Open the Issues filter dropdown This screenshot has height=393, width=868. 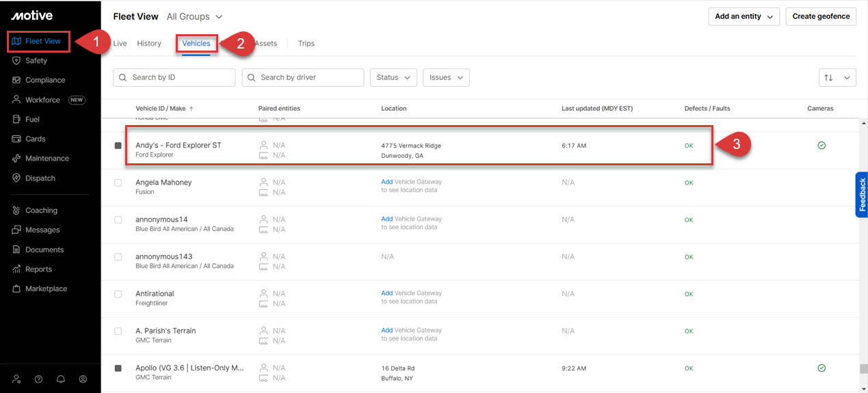446,78
